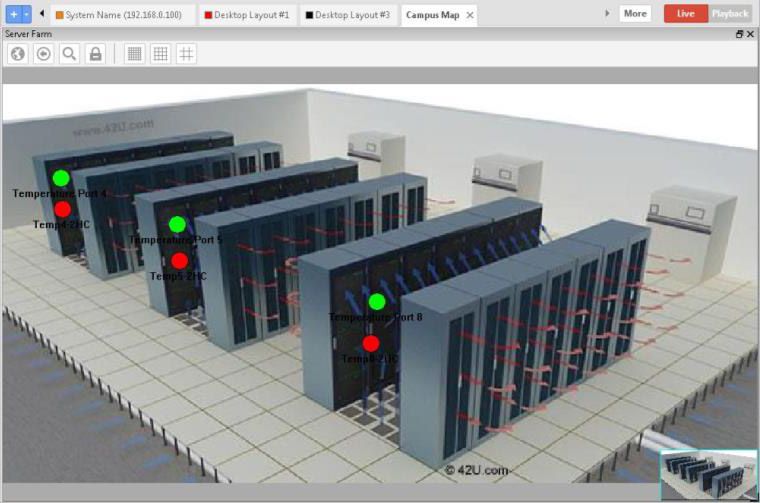
Task: Toggle the padlock lock icon
Action: click(95, 54)
